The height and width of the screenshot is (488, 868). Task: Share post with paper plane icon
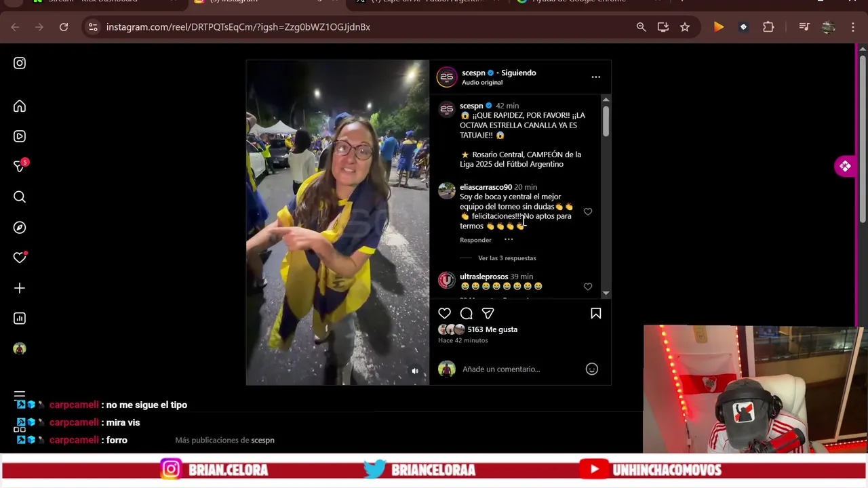point(488,313)
